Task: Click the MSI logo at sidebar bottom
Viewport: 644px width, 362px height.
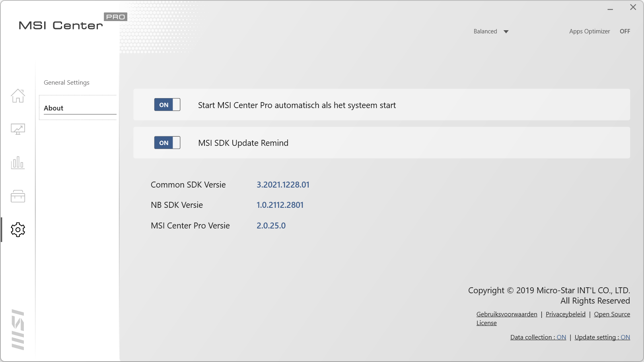Action: [x=18, y=329]
